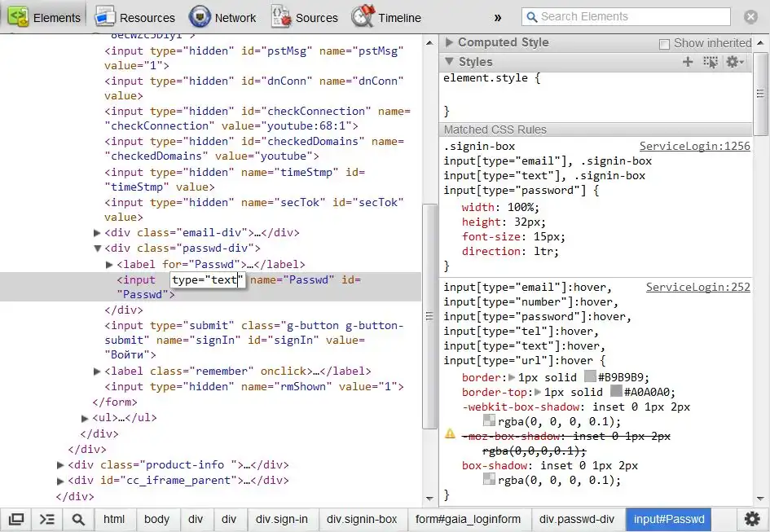Image resolution: width=770 pixels, height=532 pixels.
Task: Show more panels with the » overflow button
Action: 498,17
